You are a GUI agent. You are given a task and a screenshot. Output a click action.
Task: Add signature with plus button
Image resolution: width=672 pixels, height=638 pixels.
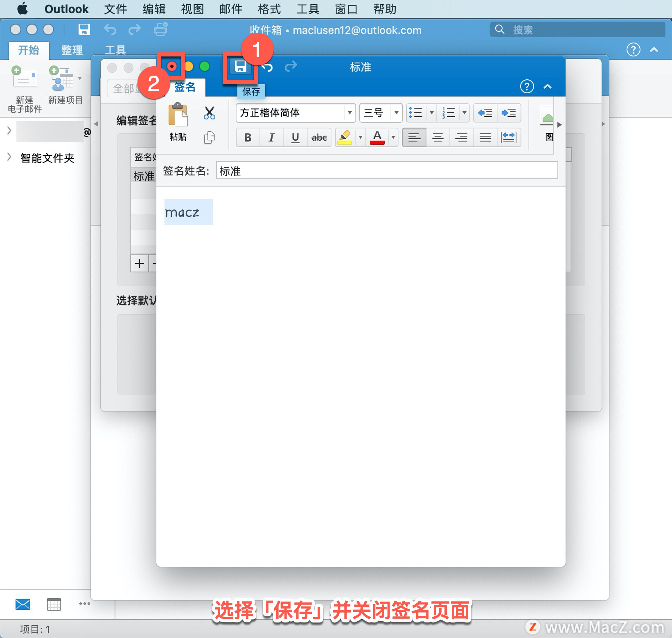coord(140,263)
